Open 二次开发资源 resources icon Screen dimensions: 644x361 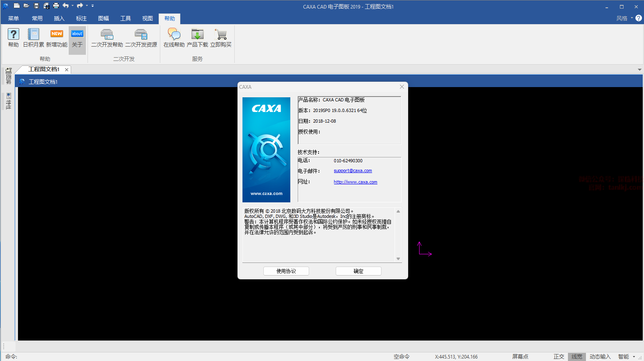click(141, 34)
